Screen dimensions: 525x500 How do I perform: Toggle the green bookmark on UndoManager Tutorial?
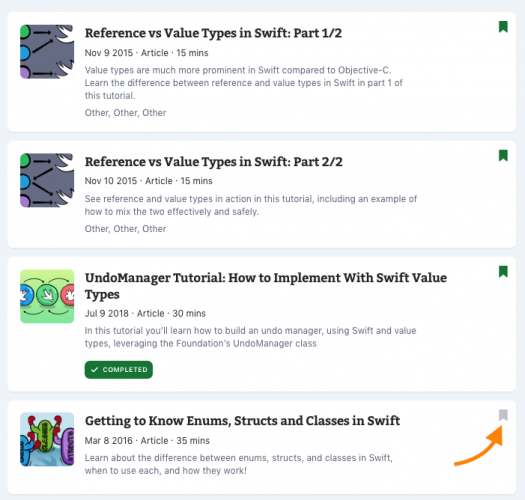[x=503, y=272]
